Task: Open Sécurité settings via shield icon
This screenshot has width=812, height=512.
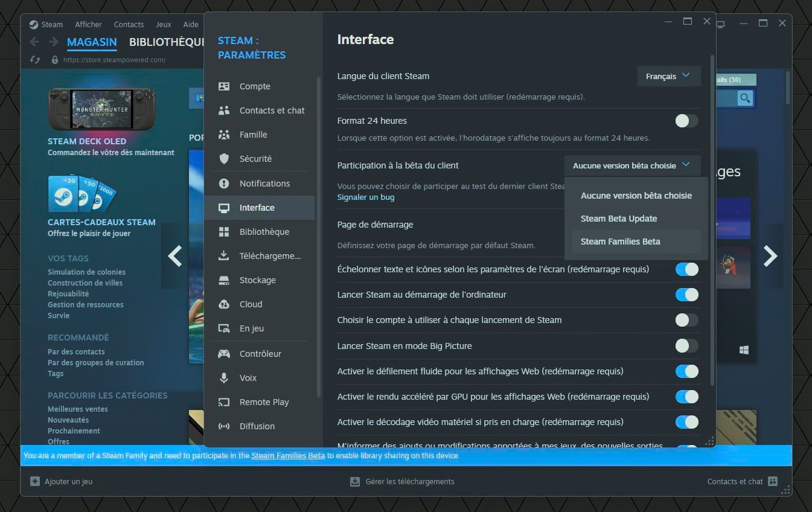Action: point(224,159)
